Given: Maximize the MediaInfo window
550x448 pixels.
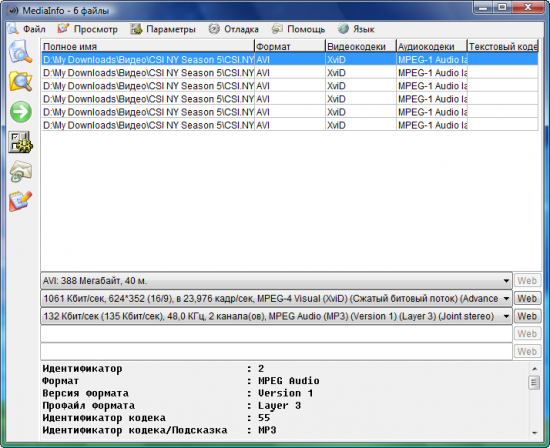Looking at the screenshot, I should pos(502,7).
